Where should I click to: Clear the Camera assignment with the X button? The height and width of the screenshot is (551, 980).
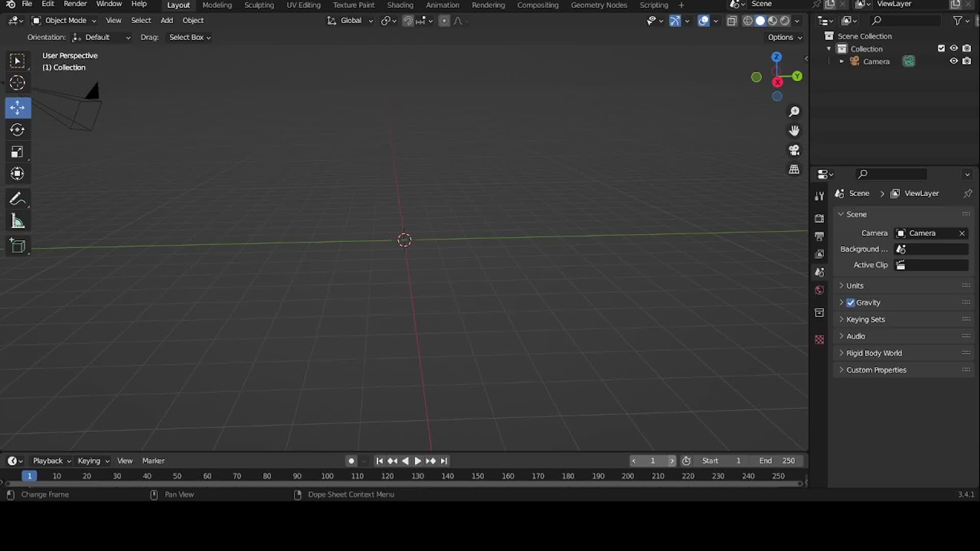coord(962,233)
